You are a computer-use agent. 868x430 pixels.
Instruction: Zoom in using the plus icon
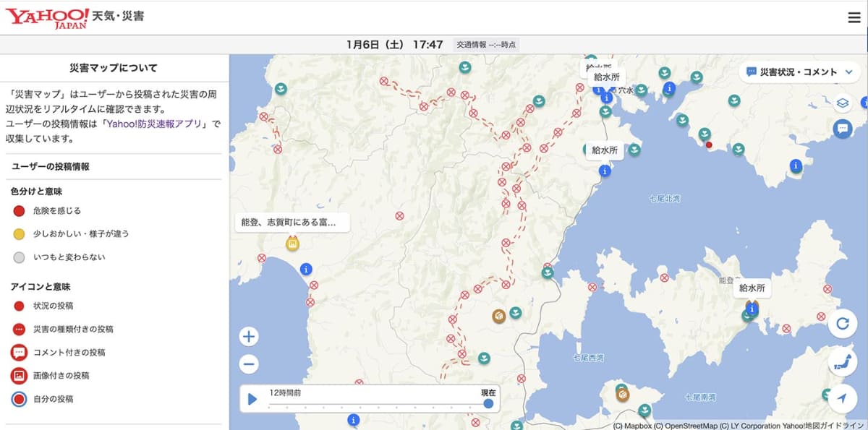248,335
